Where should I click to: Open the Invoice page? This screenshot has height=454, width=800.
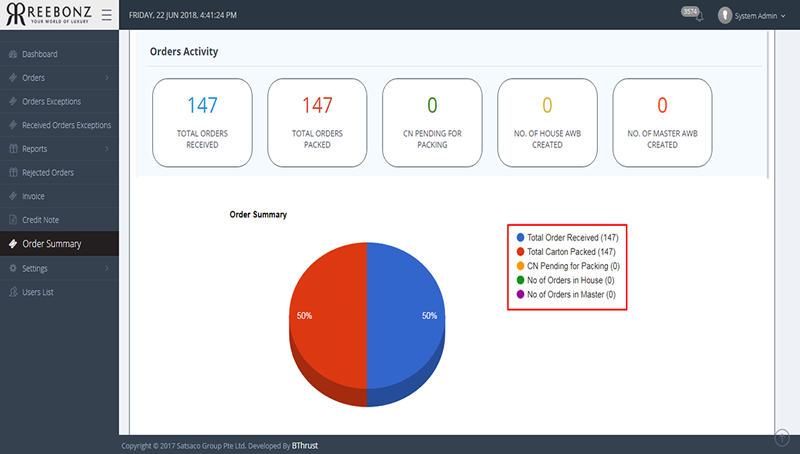pos(33,196)
